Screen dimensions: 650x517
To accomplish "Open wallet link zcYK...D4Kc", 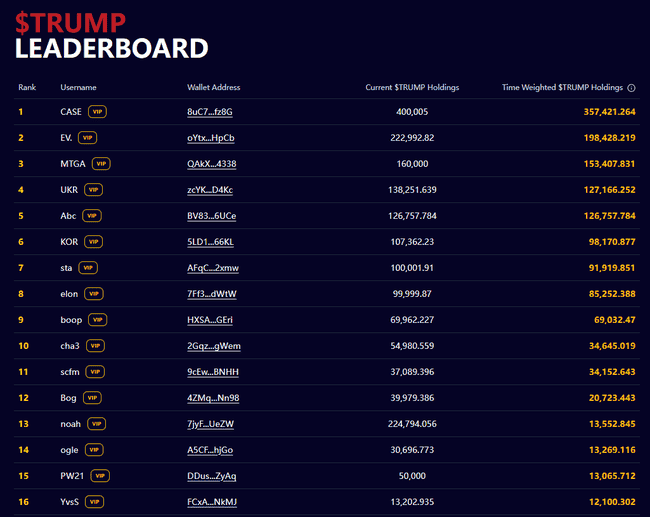I will [x=210, y=190].
